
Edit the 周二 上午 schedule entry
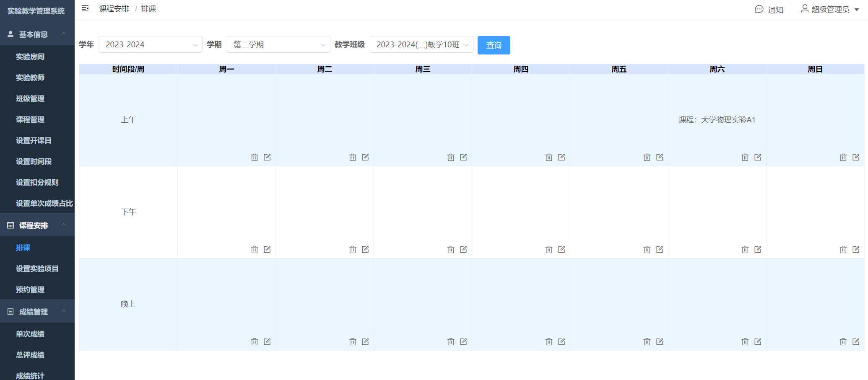point(365,157)
